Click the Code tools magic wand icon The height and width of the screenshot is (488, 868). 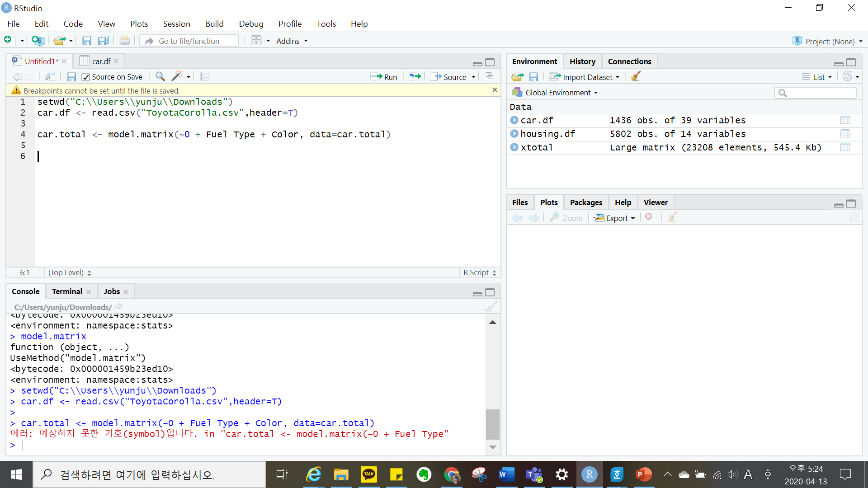click(x=177, y=76)
